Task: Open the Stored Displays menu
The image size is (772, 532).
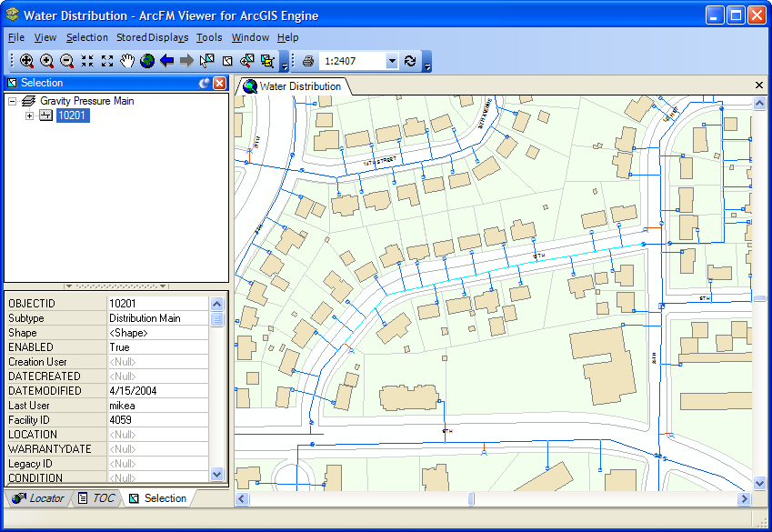Action: coord(152,37)
